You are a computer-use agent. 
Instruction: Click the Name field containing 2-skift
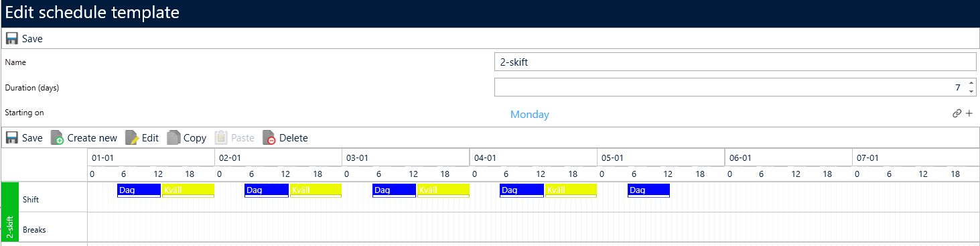point(736,62)
